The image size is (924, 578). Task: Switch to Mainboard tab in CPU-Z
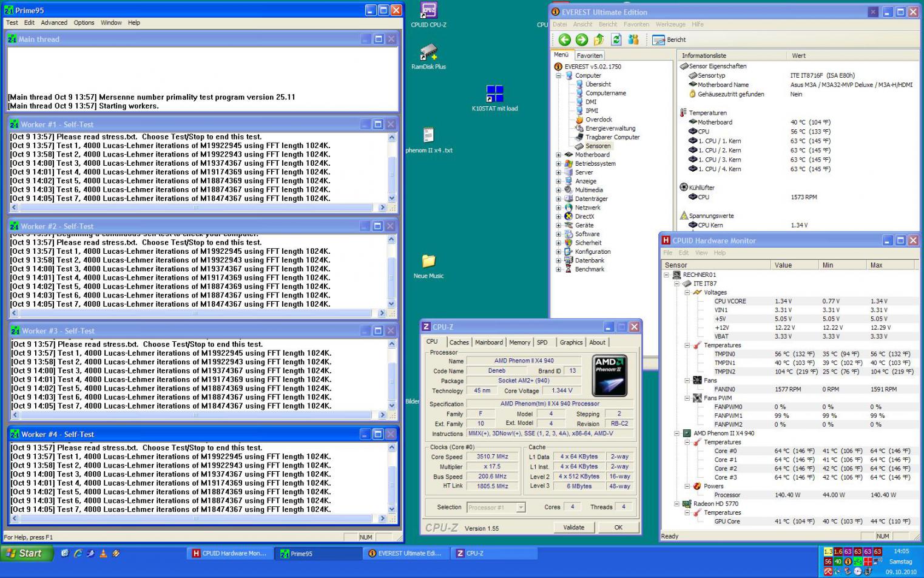tap(489, 342)
